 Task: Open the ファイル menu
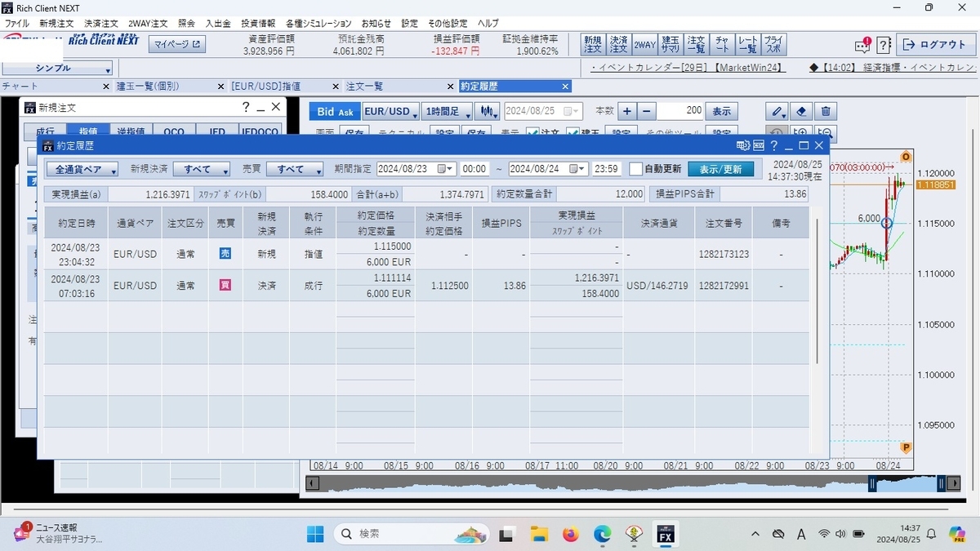(17, 24)
